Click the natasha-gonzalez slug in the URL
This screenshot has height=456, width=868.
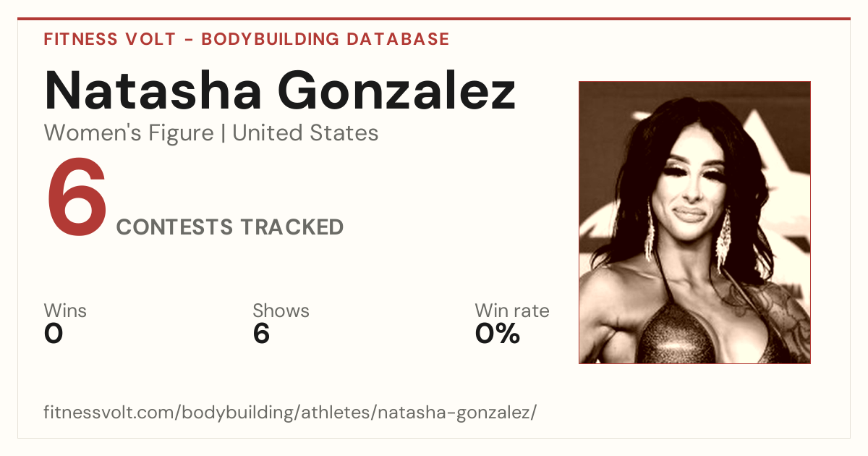pos(456,413)
